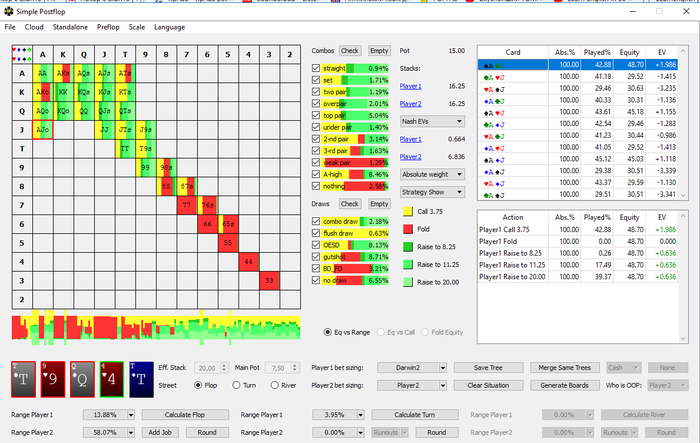The image size is (700, 443).
Task: Select the blue Ten of diamonds turn card
Action: tap(141, 379)
